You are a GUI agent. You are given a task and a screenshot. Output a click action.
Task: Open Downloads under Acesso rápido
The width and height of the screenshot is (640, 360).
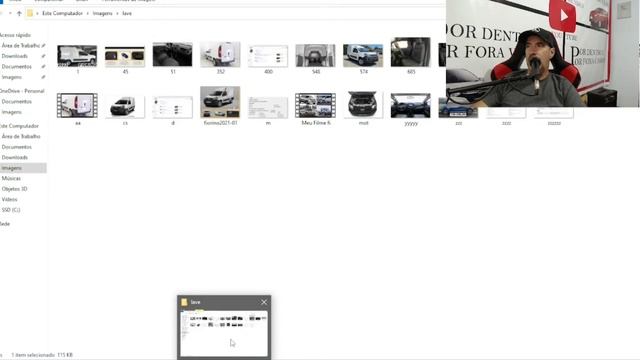tap(15, 56)
